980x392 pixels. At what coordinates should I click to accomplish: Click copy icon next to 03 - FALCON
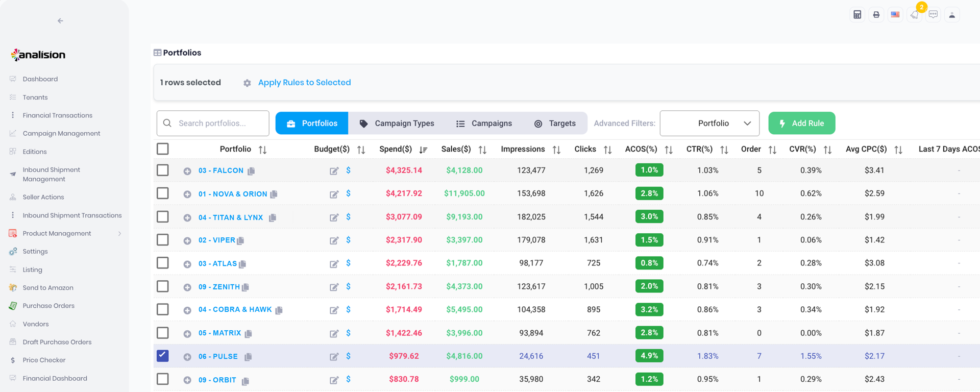coord(251,171)
